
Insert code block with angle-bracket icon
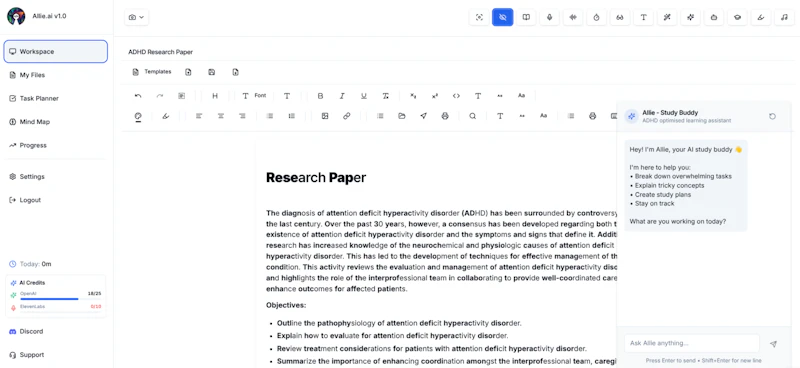tap(457, 95)
